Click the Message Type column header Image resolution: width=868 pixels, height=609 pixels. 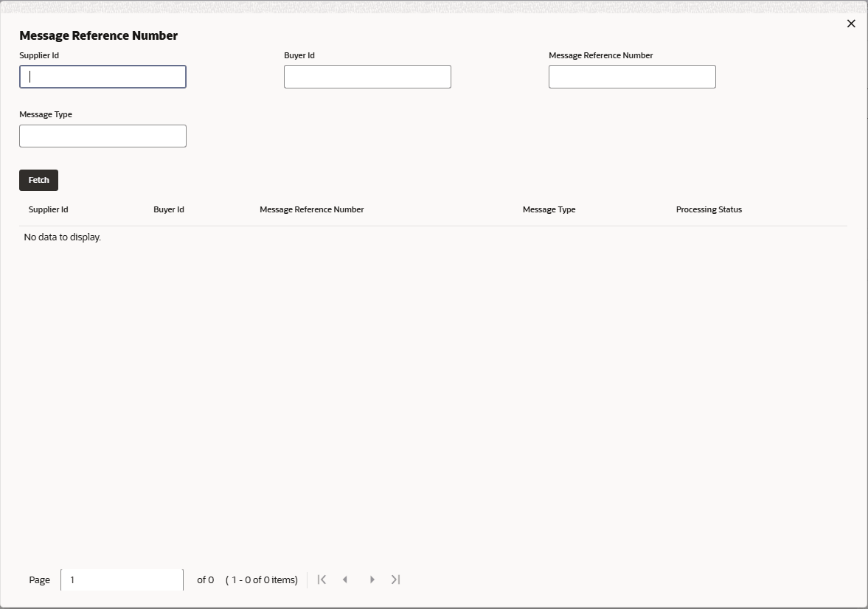click(x=549, y=209)
